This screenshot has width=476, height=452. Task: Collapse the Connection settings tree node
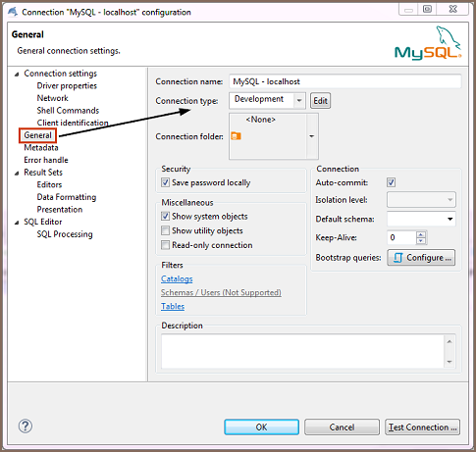(x=17, y=75)
